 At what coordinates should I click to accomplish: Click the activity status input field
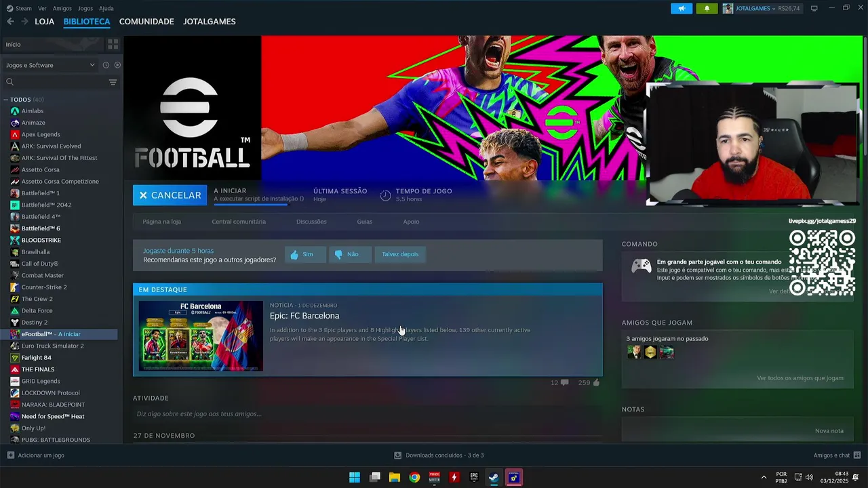(x=367, y=414)
